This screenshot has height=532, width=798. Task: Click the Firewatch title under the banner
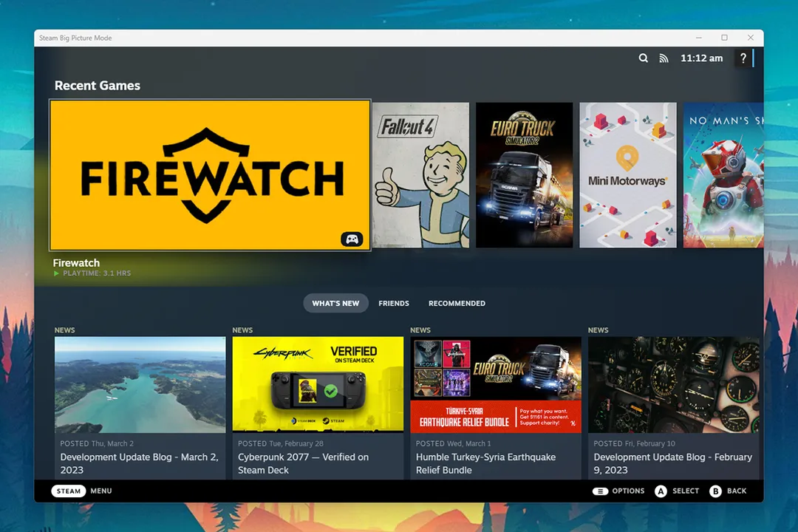76,263
